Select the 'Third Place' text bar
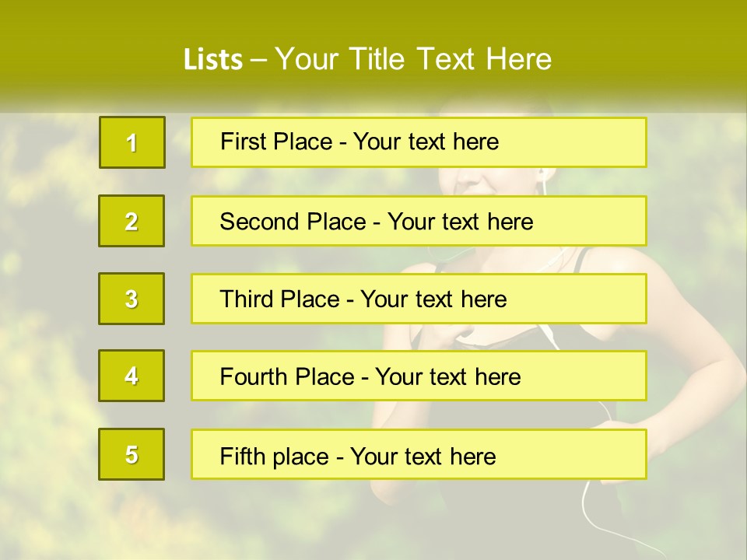 coord(419,299)
